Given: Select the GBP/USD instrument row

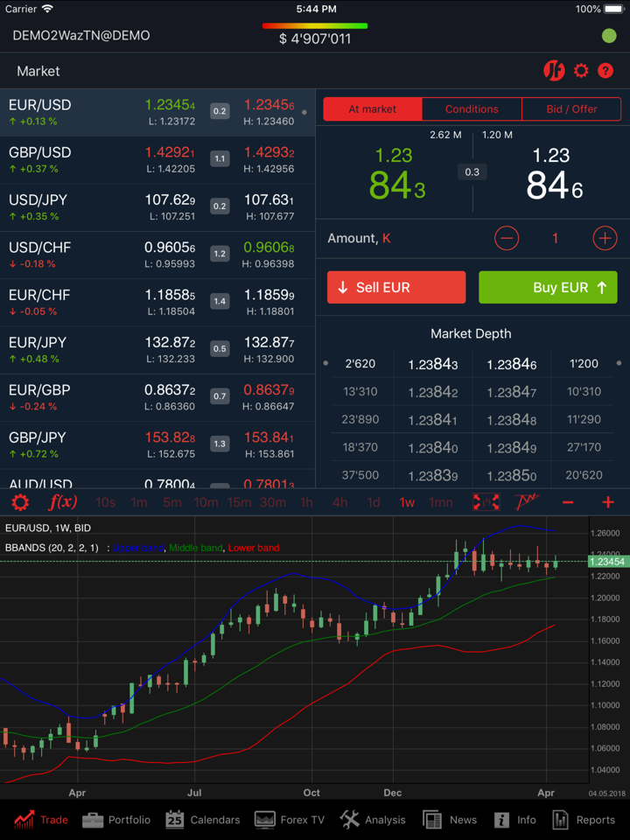Looking at the screenshot, I should coord(157,160).
